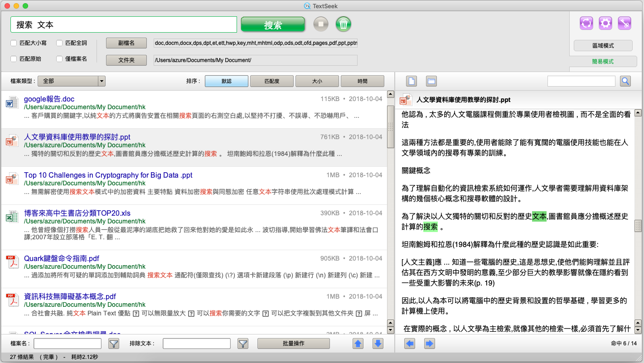Open the 檔案類型 dropdown showing 全部
Screen dimensions: 644x363
71,81
